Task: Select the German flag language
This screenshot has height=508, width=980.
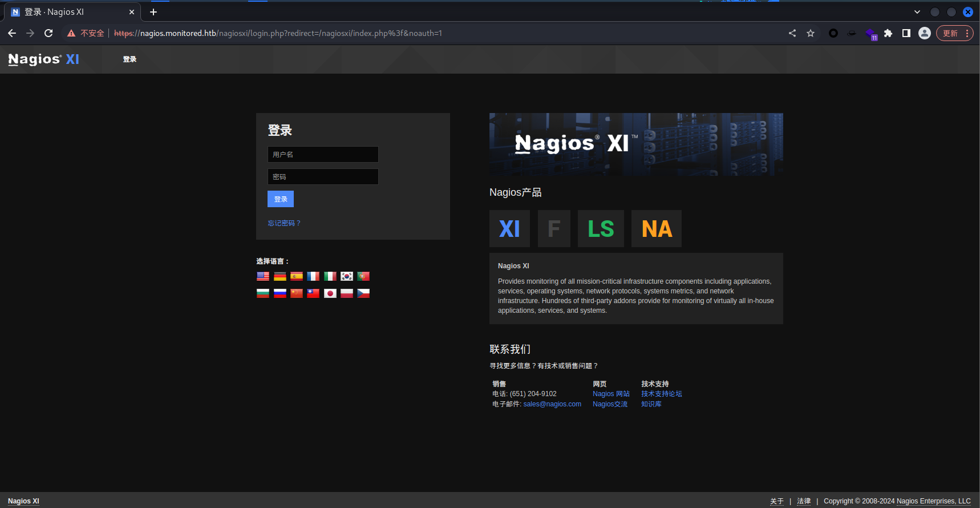Action: 280,276
